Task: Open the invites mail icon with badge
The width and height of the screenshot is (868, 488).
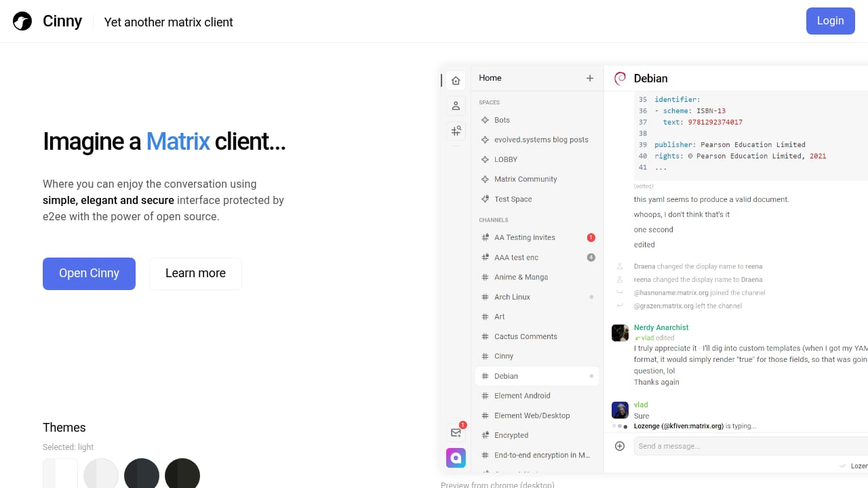Action: (456, 432)
